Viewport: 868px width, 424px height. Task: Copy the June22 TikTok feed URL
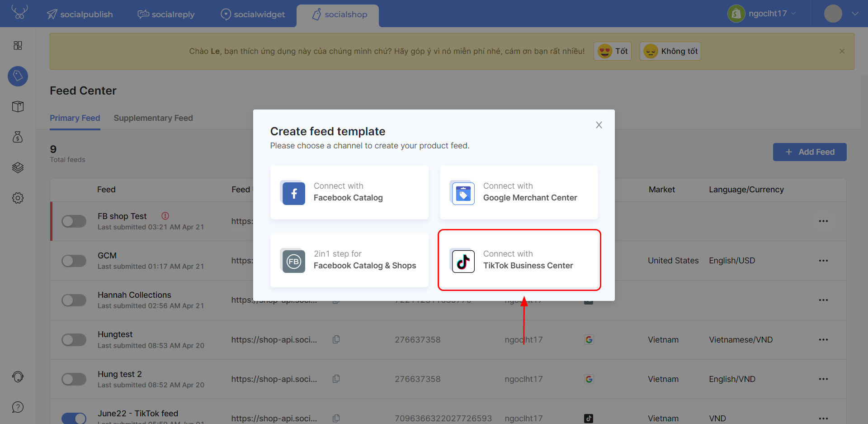tap(336, 418)
